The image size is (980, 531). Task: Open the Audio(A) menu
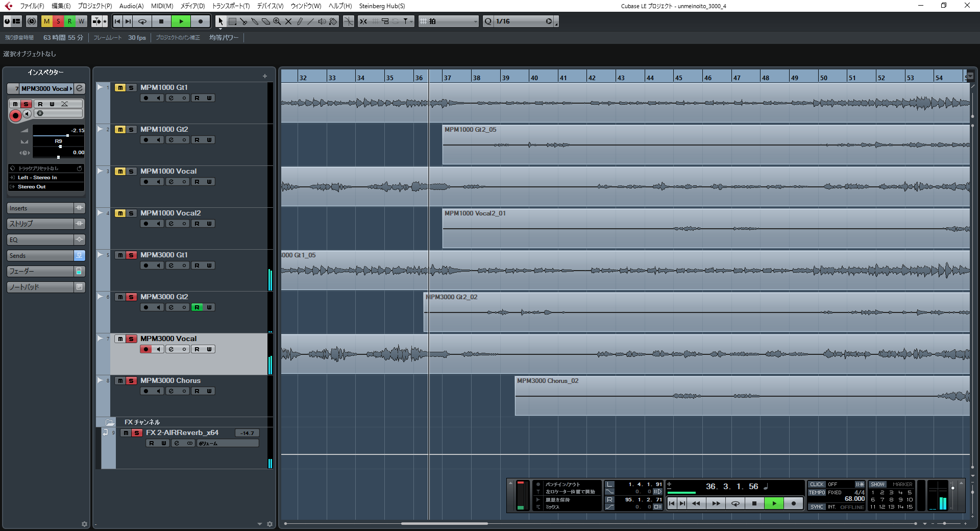(x=131, y=6)
